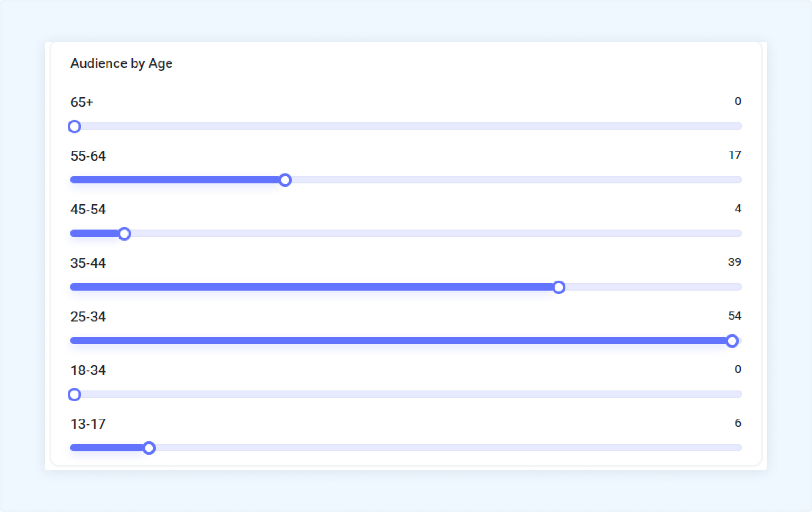This screenshot has width=812, height=512.
Task: Click the value 6 for 13-17
Action: click(738, 423)
